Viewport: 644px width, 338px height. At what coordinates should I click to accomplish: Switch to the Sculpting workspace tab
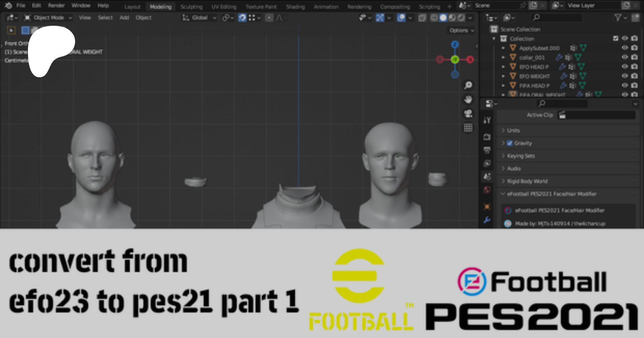(x=191, y=7)
